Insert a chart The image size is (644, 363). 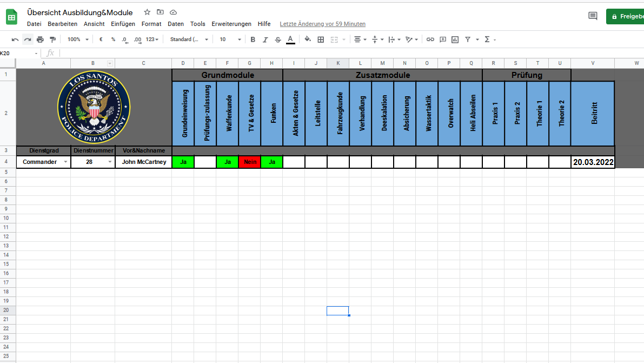455,39
